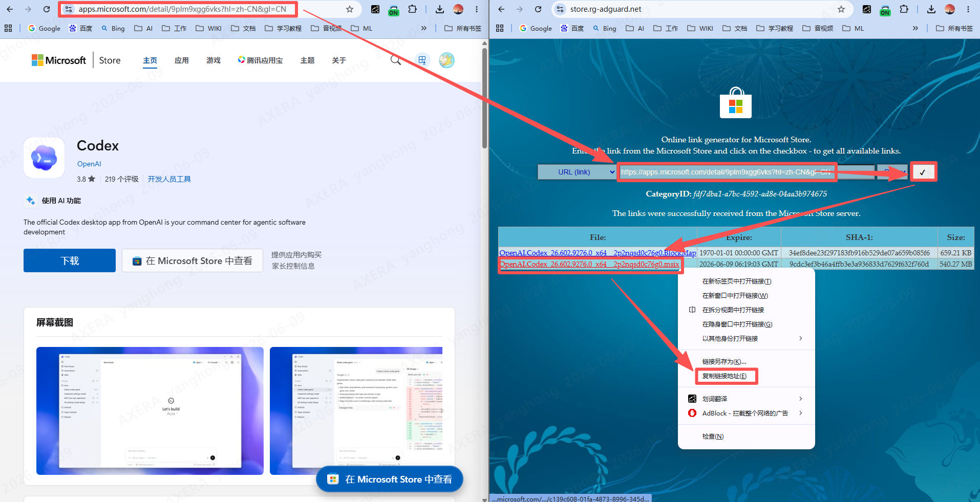The height and width of the screenshot is (502, 980).
Task: Click the Microsoft logo in Store header
Action: 59,60
